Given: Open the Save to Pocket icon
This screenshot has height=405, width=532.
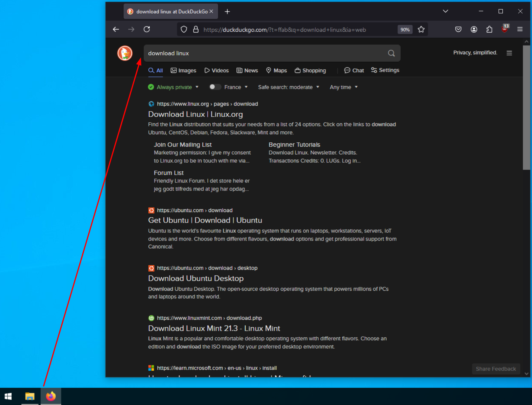Looking at the screenshot, I should tap(458, 29).
